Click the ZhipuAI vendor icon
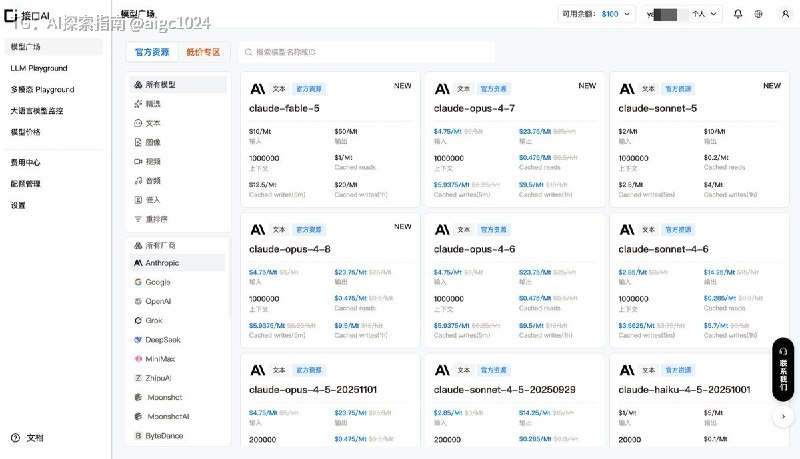This screenshot has height=459, width=800. (138, 378)
